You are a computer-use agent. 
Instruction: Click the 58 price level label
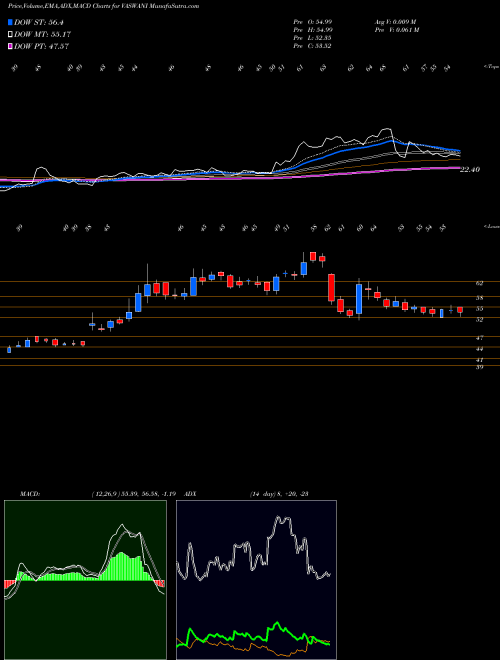[x=479, y=298]
